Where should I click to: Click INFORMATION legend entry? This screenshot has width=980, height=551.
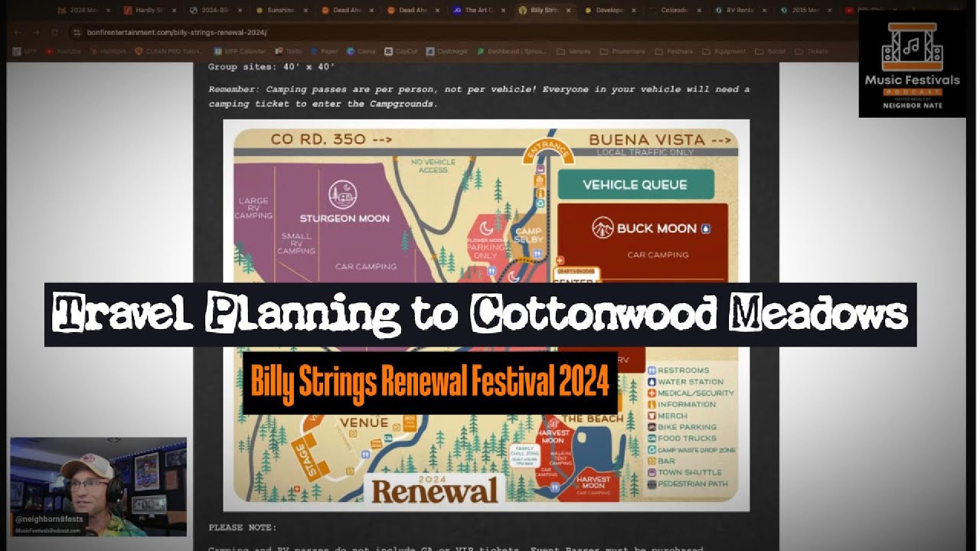point(681,405)
